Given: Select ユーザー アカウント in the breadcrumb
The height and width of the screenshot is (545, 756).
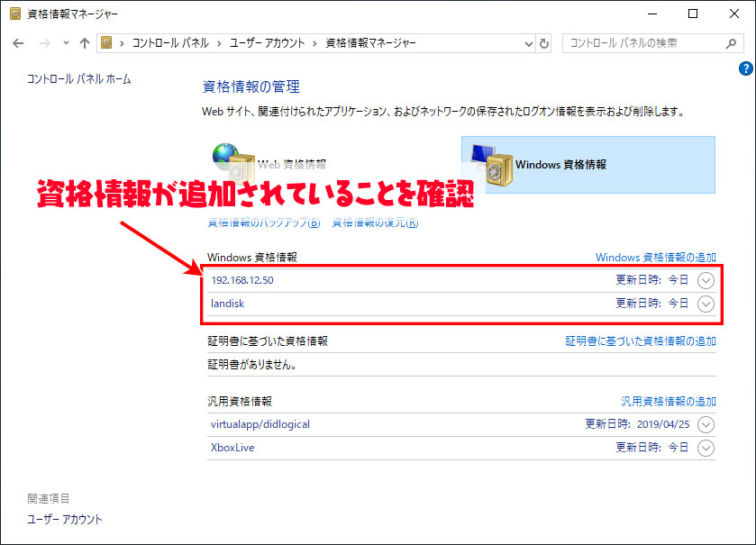Looking at the screenshot, I should (x=267, y=43).
